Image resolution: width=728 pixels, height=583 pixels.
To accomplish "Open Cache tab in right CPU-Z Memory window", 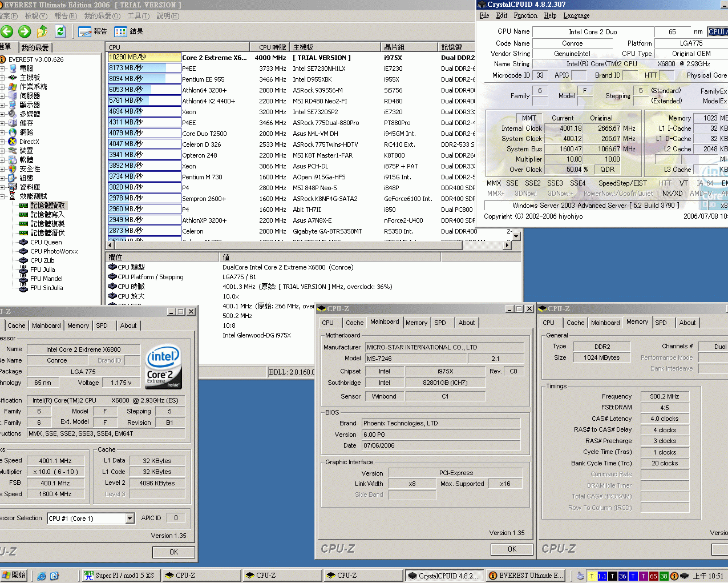I will (575, 323).
